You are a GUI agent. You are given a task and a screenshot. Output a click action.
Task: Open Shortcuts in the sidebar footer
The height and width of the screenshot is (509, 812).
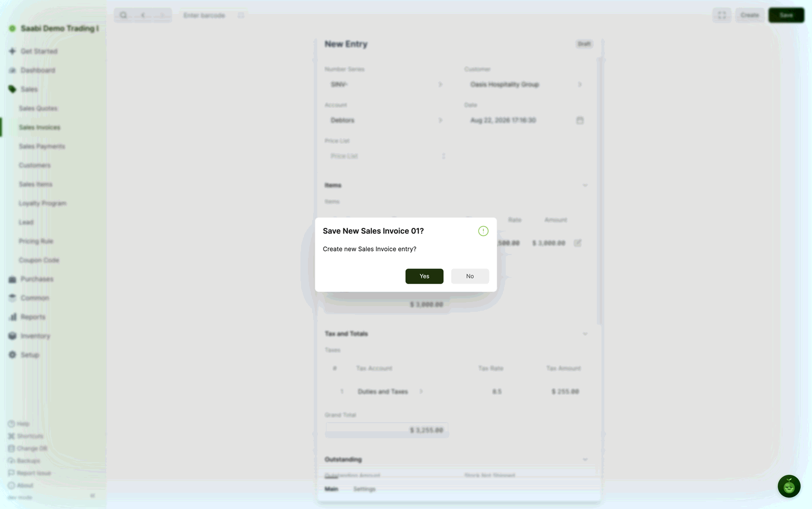(26, 436)
